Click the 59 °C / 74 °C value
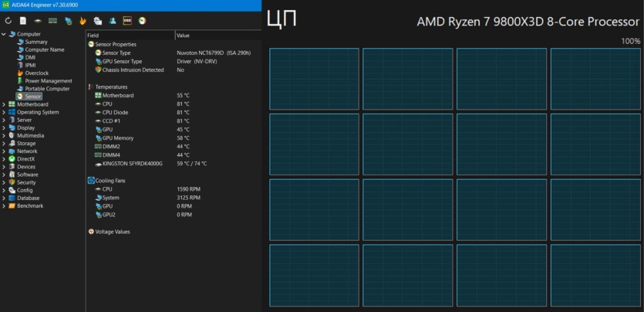The height and width of the screenshot is (312, 644). tap(192, 164)
